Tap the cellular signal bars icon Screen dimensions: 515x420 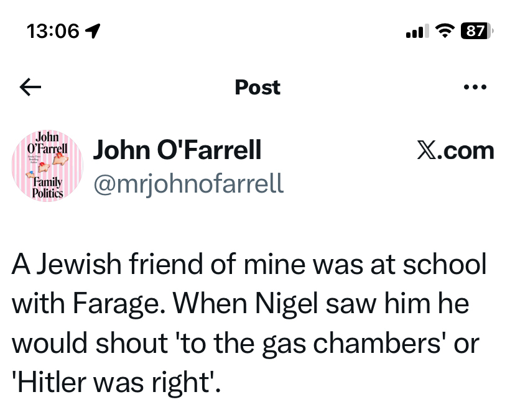click(414, 31)
